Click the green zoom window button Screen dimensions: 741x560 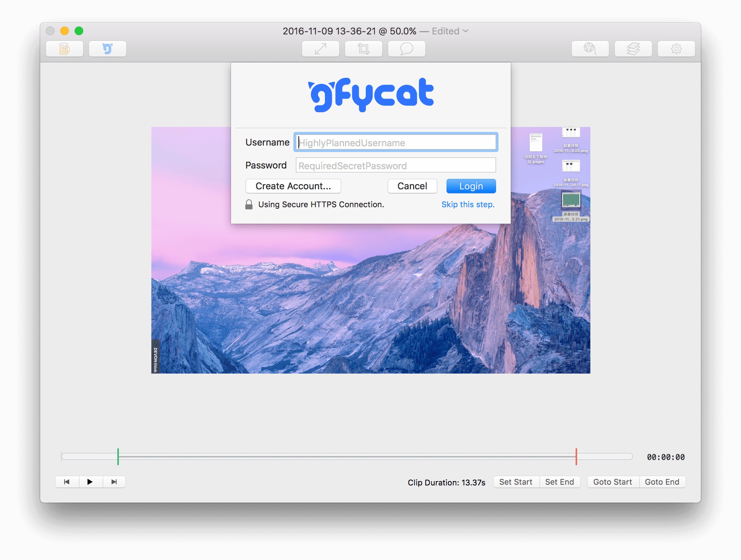tap(79, 31)
